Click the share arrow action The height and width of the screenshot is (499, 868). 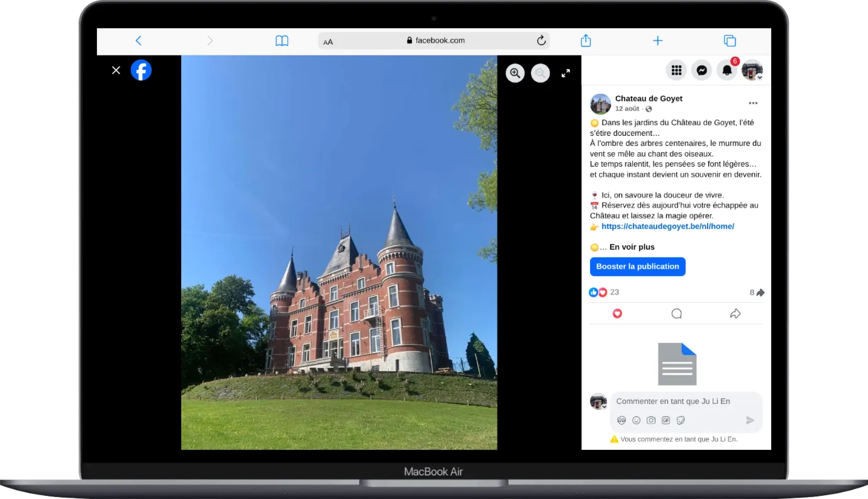coord(735,313)
